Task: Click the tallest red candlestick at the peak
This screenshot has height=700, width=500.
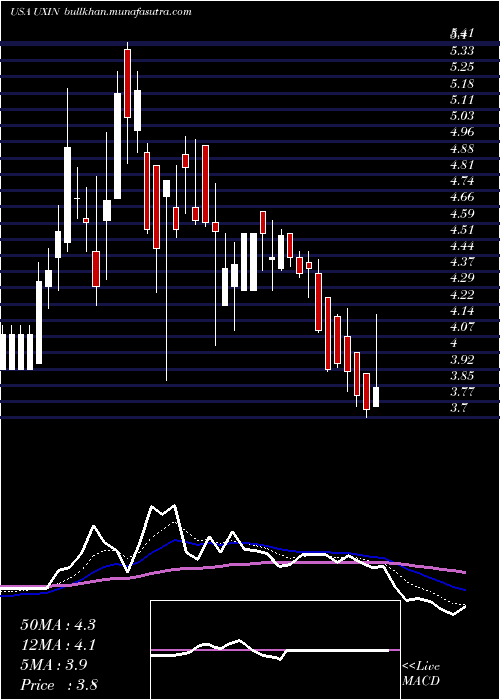Action: click(x=127, y=83)
